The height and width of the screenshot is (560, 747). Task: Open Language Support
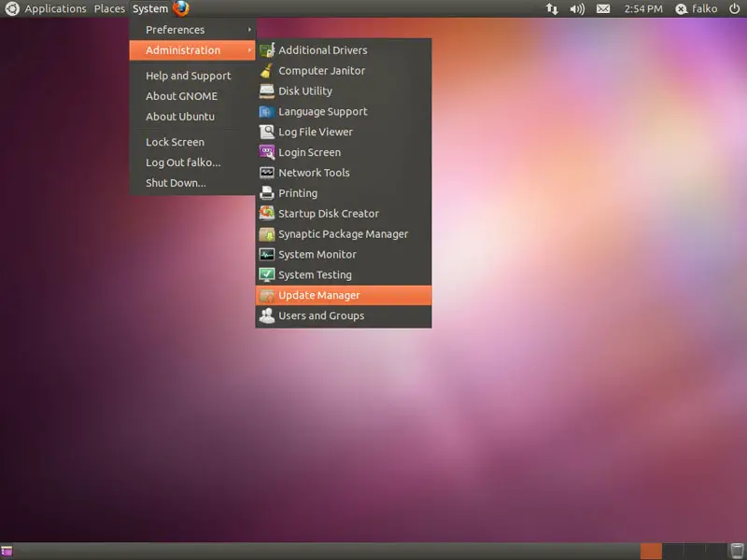click(x=344, y=111)
